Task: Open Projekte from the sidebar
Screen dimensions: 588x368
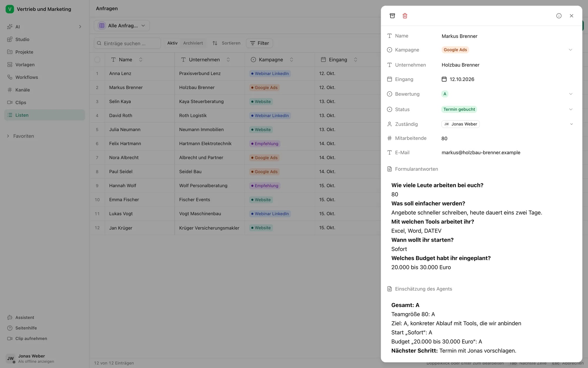Action: pos(44,52)
